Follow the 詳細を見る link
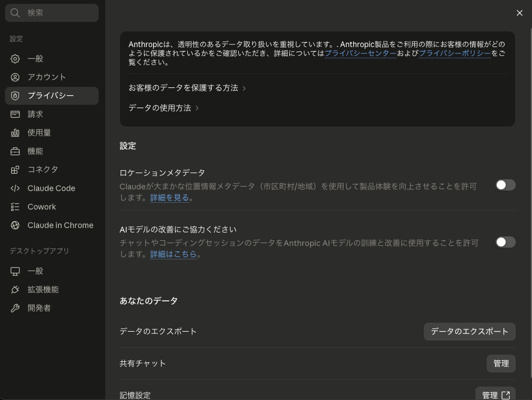The height and width of the screenshot is (400, 532). pyautogui.click(x=169, y=198)
